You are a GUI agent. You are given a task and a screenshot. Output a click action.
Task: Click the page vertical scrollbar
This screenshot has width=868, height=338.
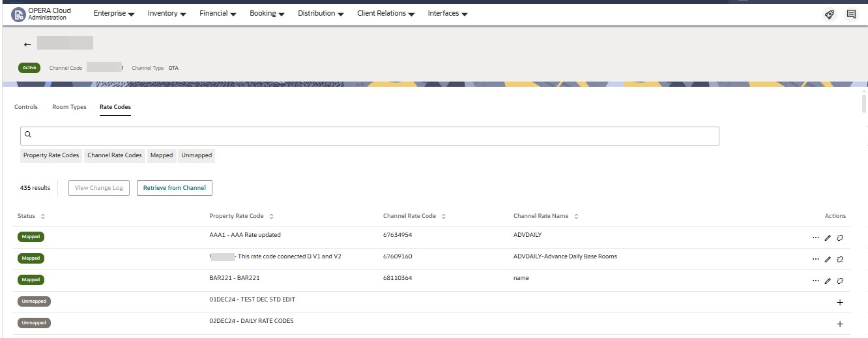pos(864,104)
